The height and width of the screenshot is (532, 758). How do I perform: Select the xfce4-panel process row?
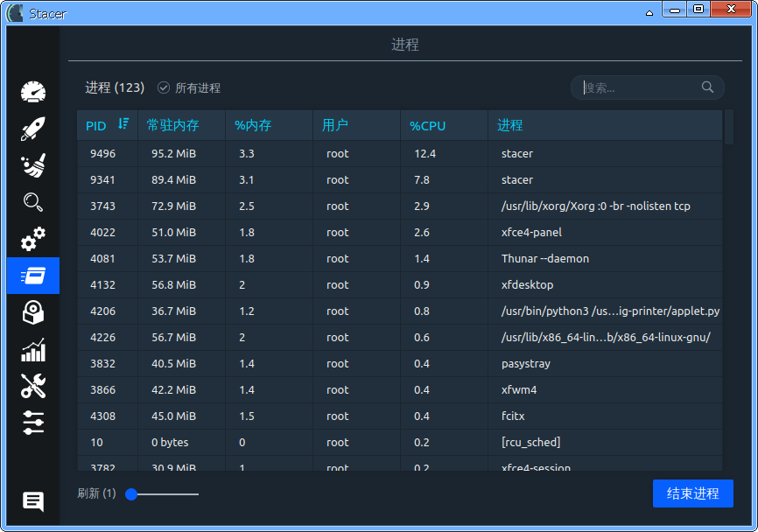[400, 233]
